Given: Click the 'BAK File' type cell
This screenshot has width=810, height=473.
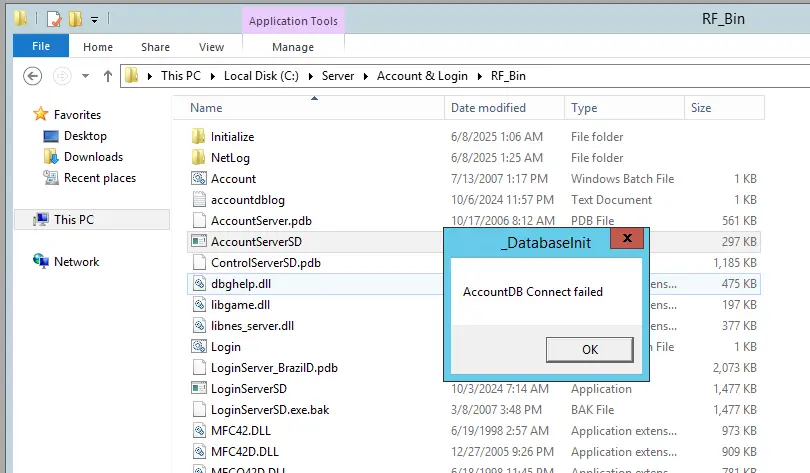Looking at the screenshot, I should tap(592, 410).
